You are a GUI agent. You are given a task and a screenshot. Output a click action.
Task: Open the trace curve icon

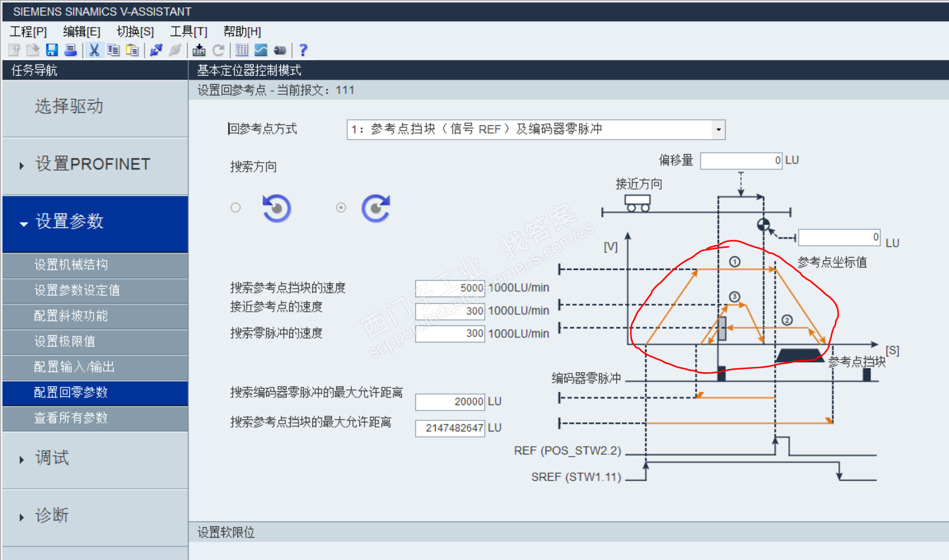click(x=261, y=50)
